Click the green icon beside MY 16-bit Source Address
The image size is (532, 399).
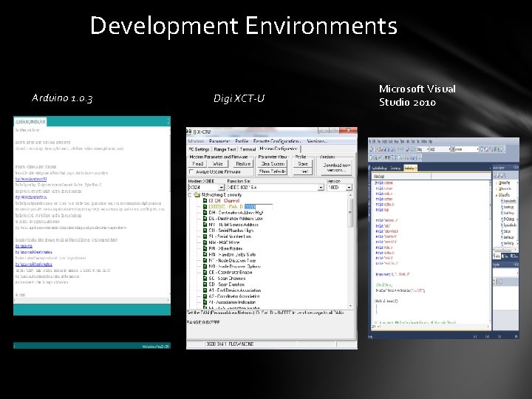point(205,225)
